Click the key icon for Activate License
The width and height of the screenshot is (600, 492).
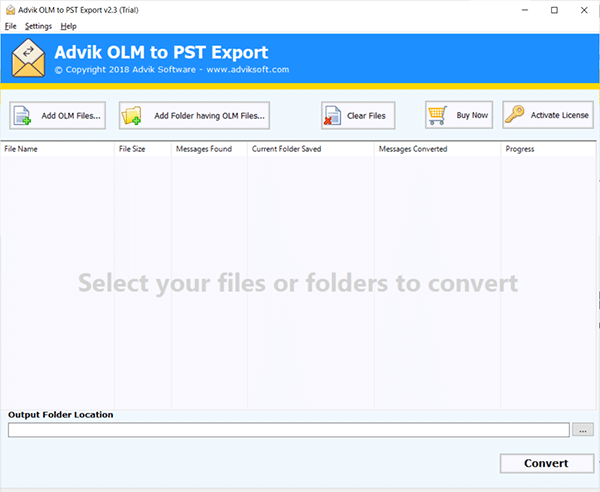click(x=515, y=114)
